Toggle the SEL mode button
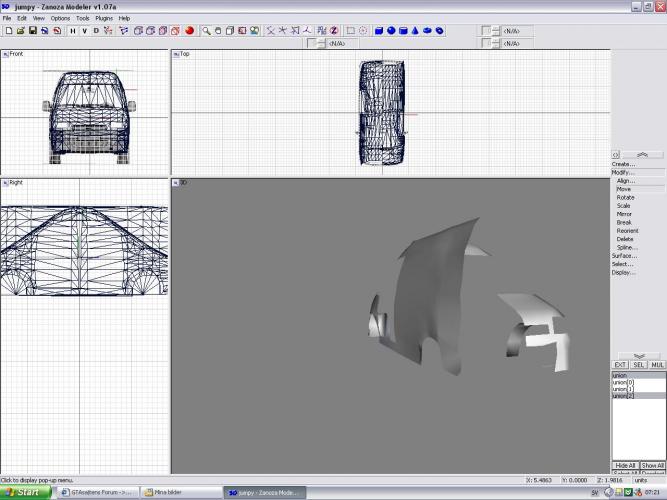 639,365
